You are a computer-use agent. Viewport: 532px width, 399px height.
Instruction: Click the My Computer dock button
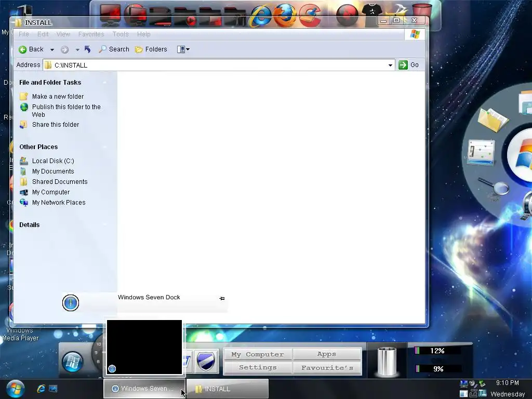(258, 354)
